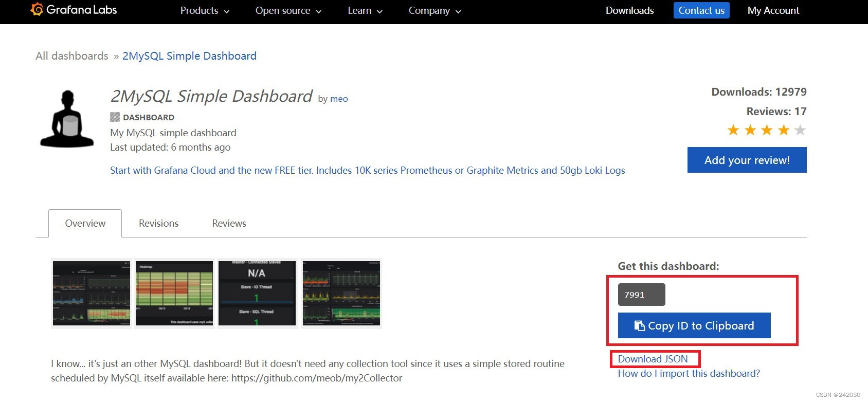Click the Reviews: 17 count text
Viewport: 868px width, 402px height.
(776, 111)
